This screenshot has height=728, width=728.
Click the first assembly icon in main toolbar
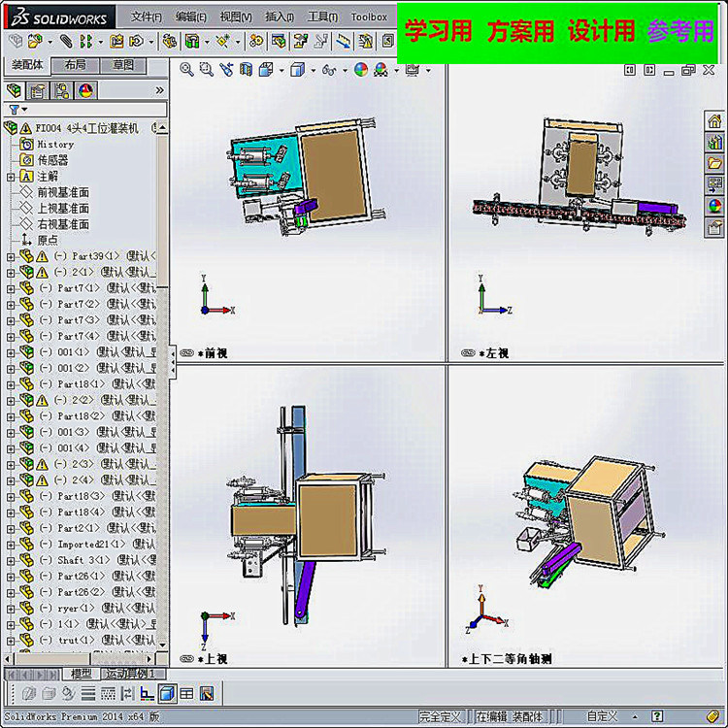click(x=16, y=42)
